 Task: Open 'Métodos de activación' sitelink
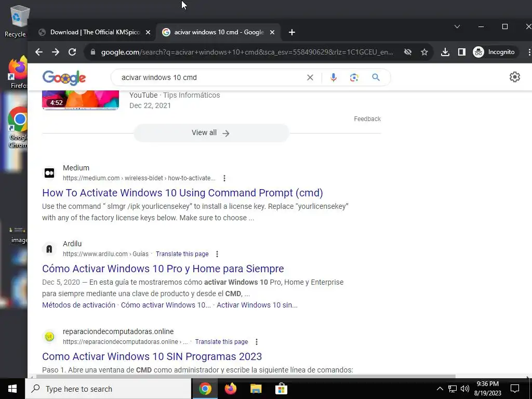click(x=79, y=305)
